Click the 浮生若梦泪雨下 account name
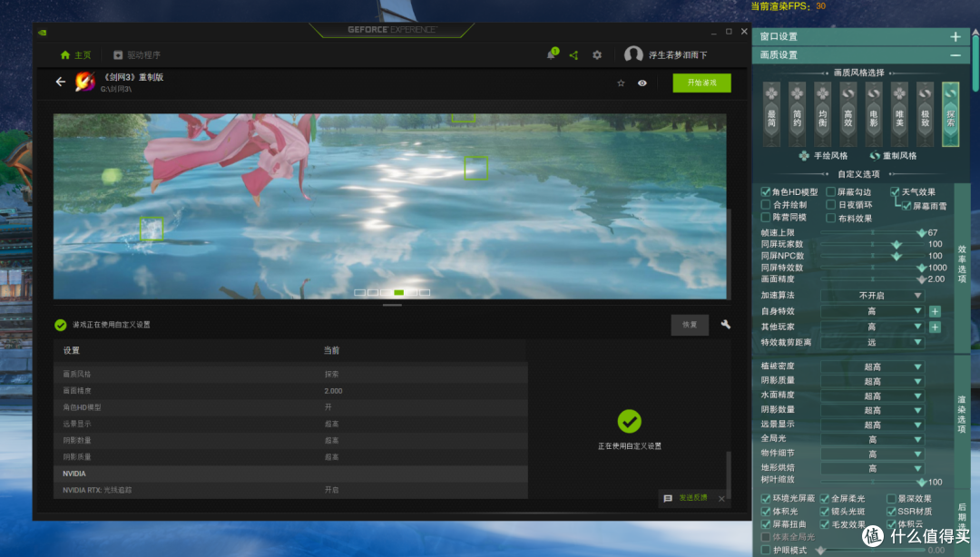The image size is (980, 557). click(678, 55)
